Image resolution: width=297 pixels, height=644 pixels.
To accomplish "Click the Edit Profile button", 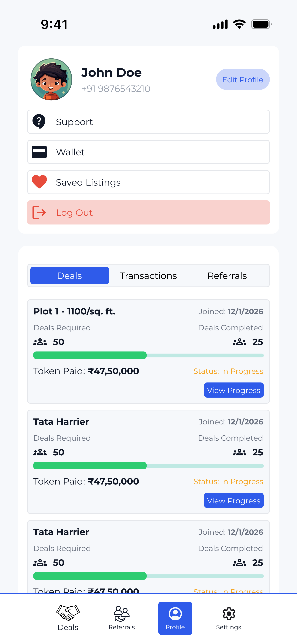I will coord(243,80).
